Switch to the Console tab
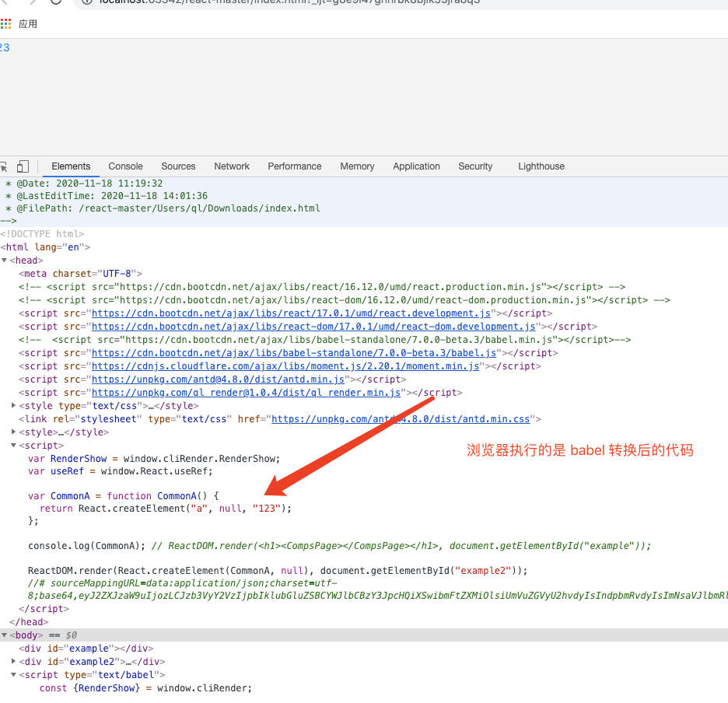 [125, 166]
